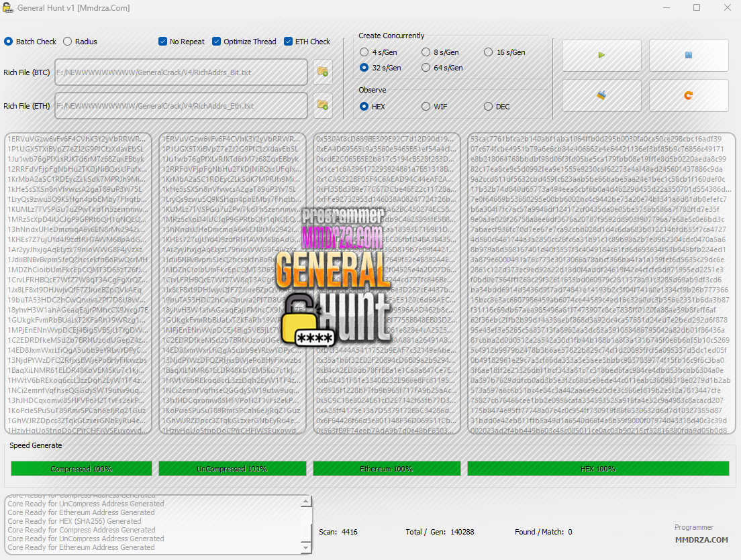Screen dimensions: 741x560
Task: Set Observe mode to WIF
Action: coord(434,106)
